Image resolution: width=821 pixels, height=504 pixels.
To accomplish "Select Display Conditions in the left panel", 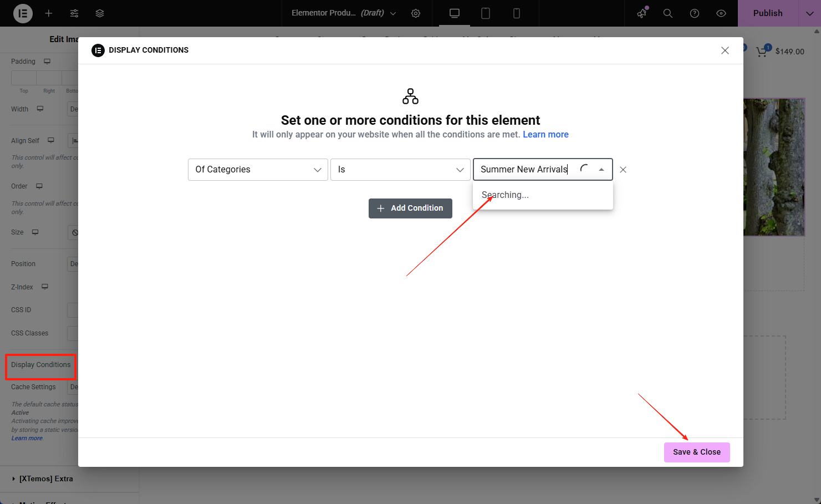I will coord(40,365).
